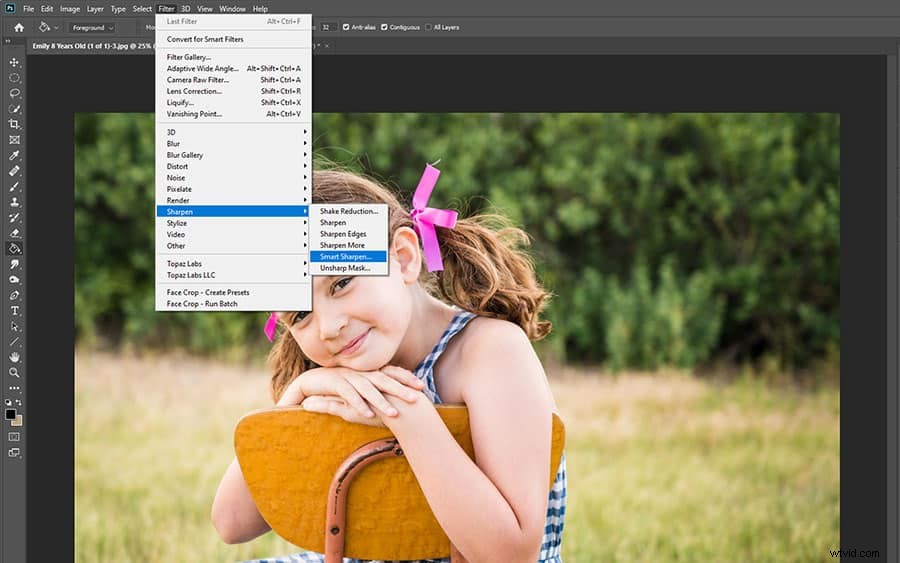Open the Liquify filter

pos(234,103)
